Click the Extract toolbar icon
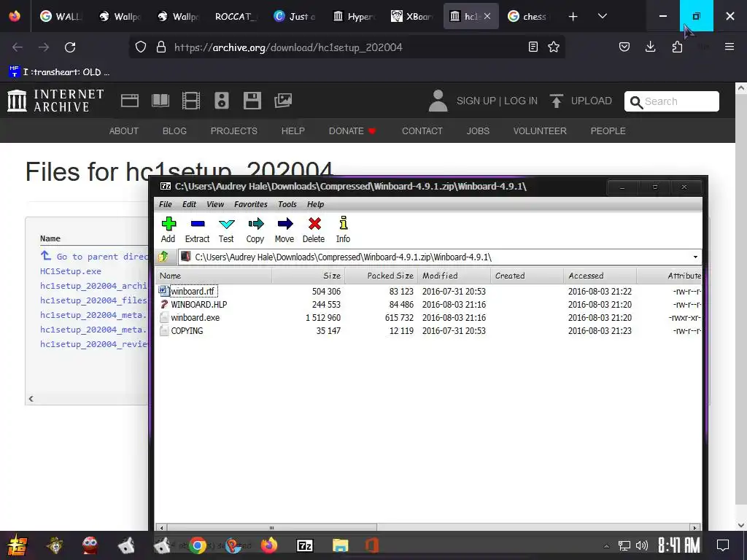 click(197, 230)
